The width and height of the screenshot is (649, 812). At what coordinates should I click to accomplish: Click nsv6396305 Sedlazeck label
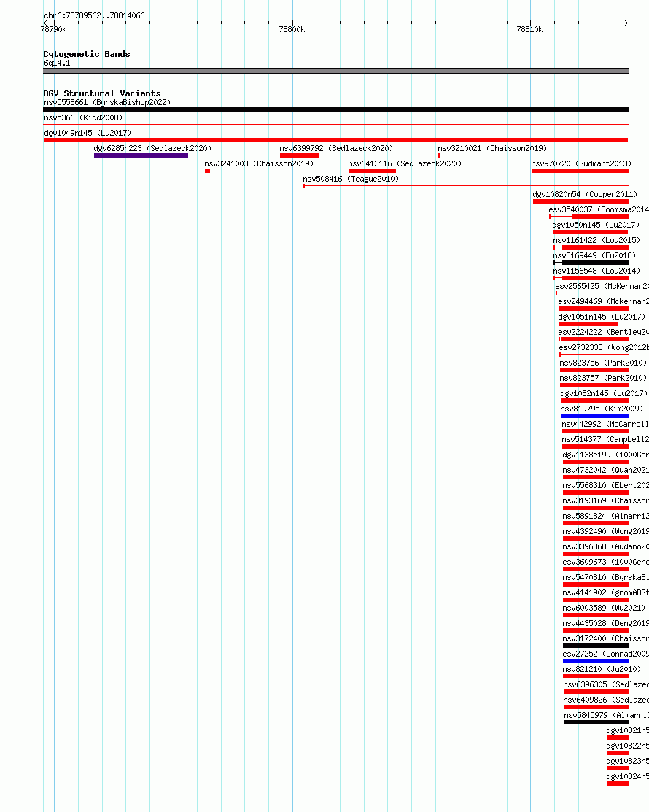pyautogui.click(x=606, y=684)
